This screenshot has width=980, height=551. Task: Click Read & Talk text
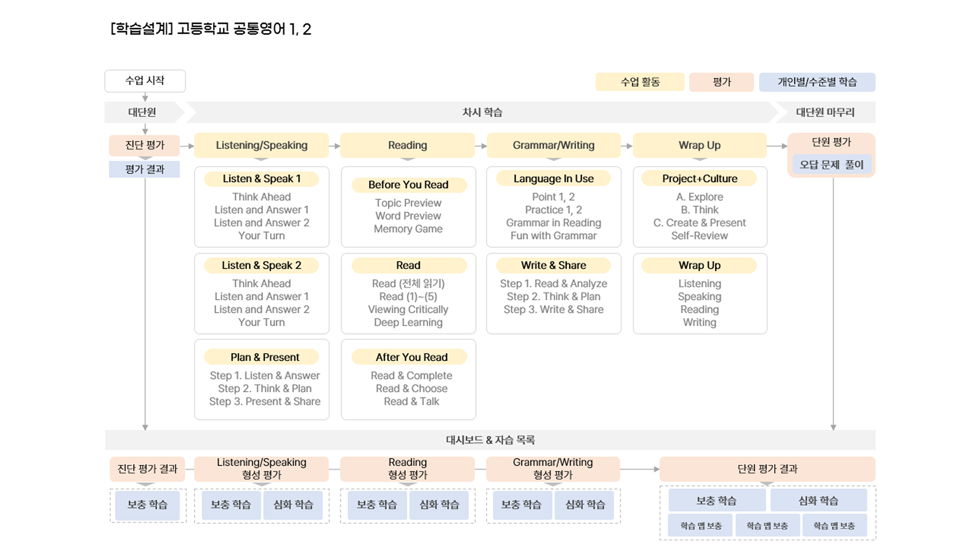[412, 402]
